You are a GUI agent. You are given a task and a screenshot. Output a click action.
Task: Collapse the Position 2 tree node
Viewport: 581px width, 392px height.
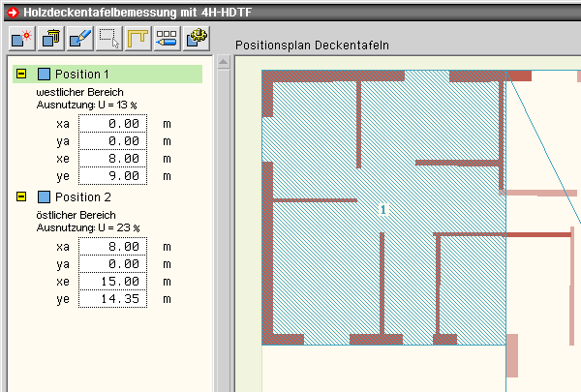click(21, 197)
